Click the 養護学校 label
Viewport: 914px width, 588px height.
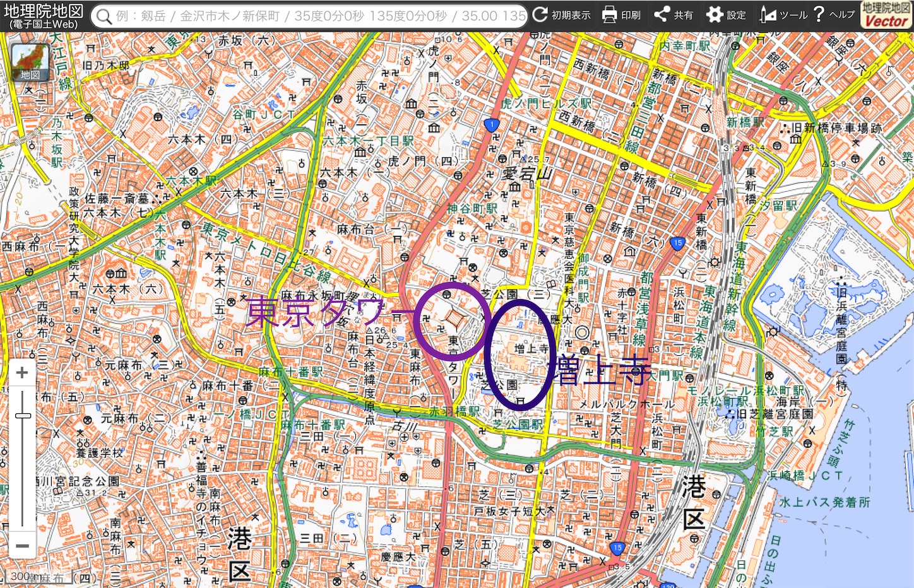(100, 452)
